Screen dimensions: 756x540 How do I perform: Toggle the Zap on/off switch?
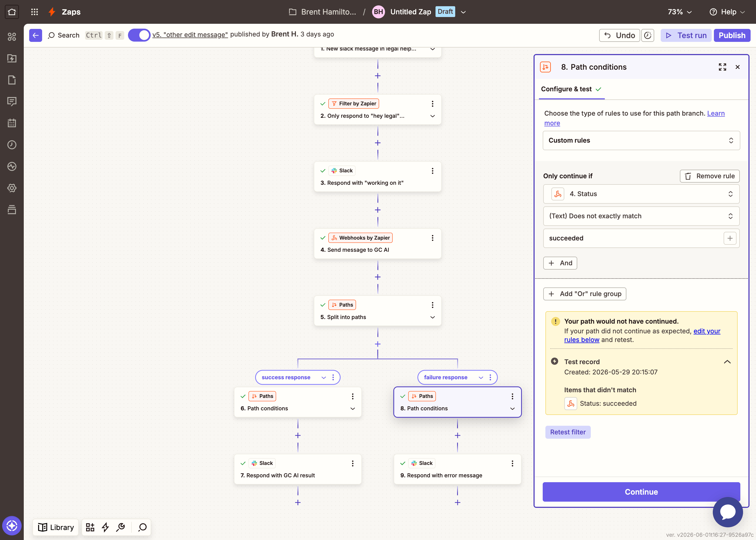point(139,35)
